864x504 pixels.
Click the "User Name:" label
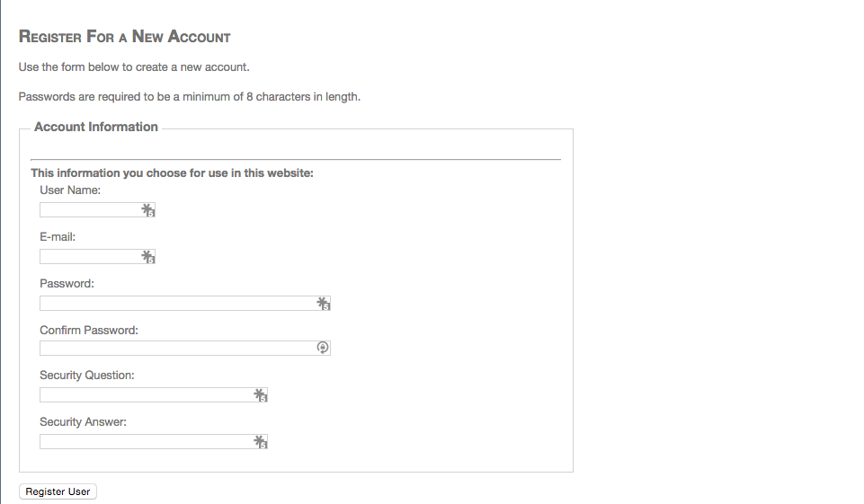click(70, 190)
